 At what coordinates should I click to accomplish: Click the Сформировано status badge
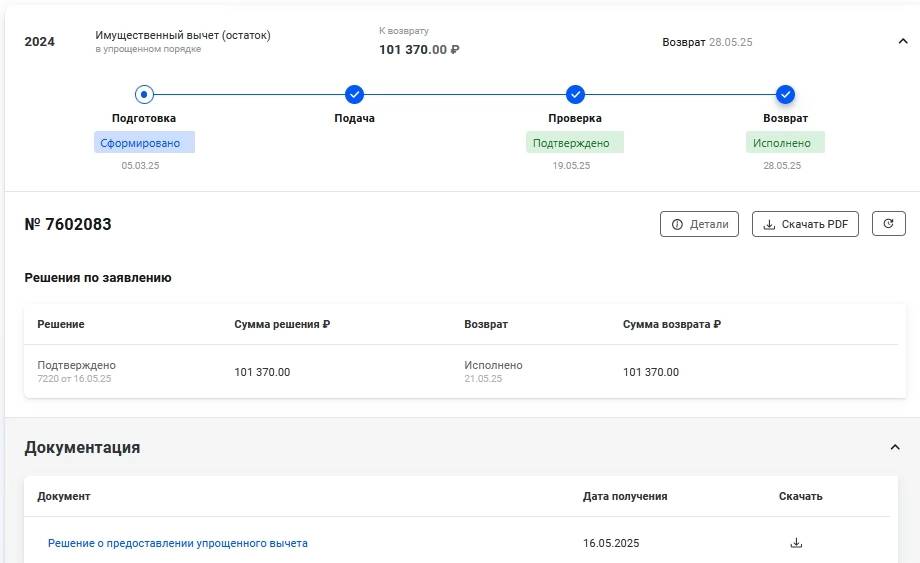[144, 143]
